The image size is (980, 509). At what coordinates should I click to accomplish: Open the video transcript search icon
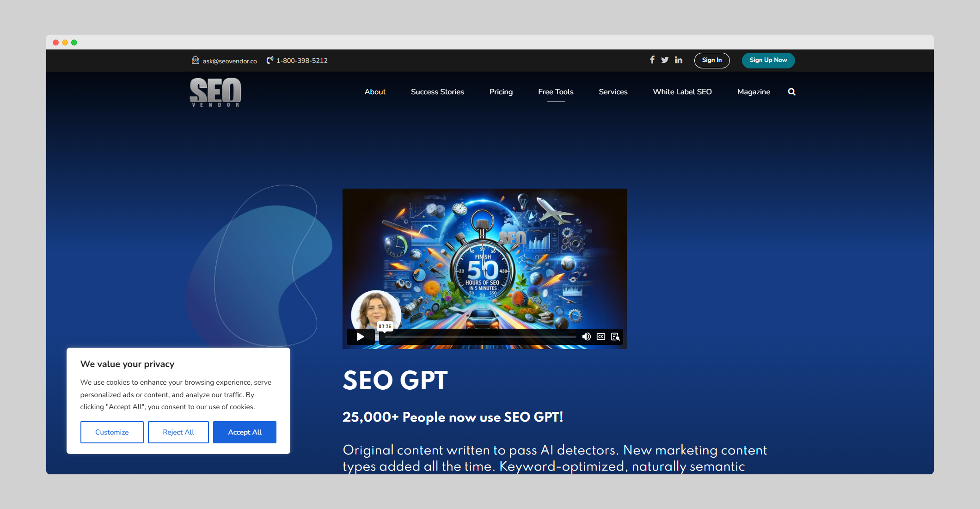615,337
